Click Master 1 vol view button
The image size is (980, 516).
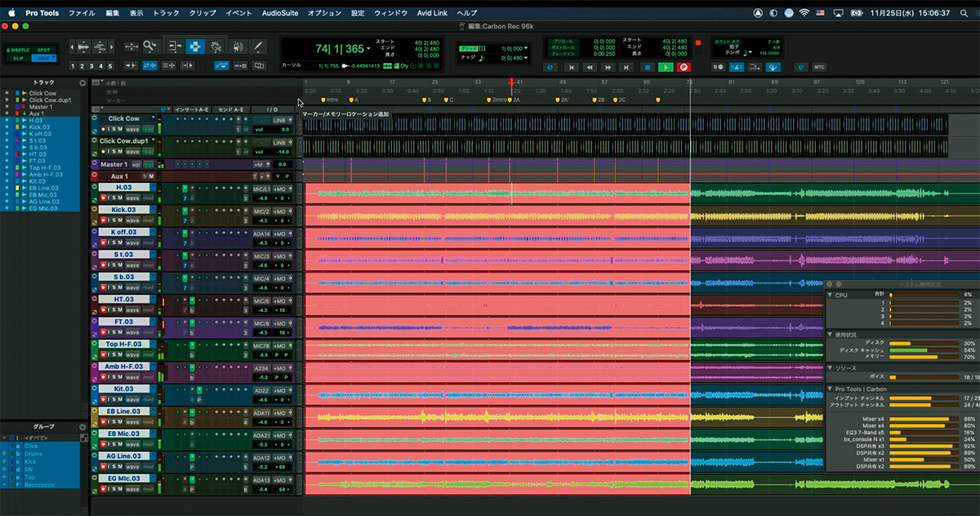pyautogui.click(x=136, y=164)
